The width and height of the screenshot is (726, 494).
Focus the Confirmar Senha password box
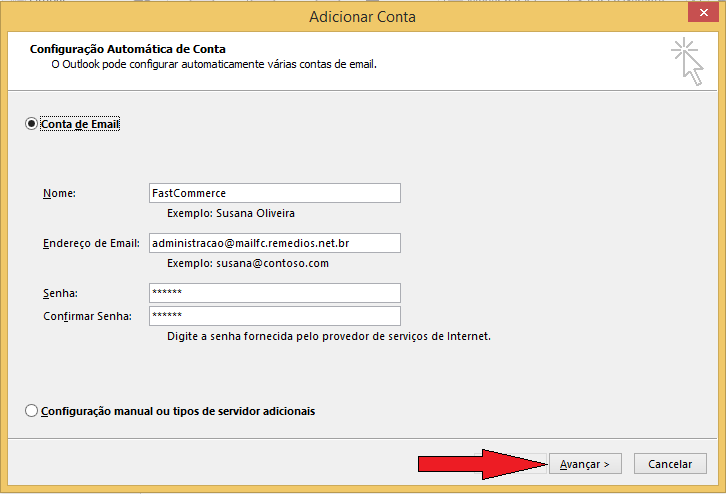pyautogui.click(x=275, y=316)
